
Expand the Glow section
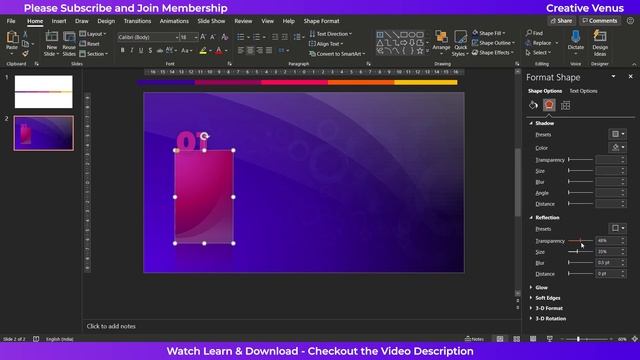531,287
